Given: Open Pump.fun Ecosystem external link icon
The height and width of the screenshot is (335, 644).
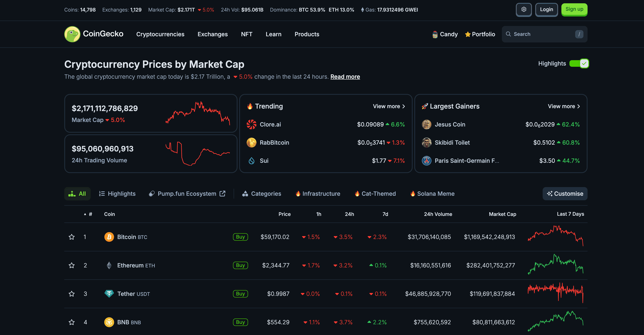Looking at the screenshot, I should 222,193.
